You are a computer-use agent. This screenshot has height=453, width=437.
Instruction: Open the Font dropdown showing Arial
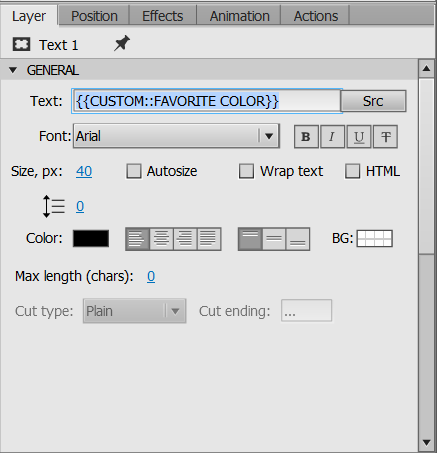(176, 136)
